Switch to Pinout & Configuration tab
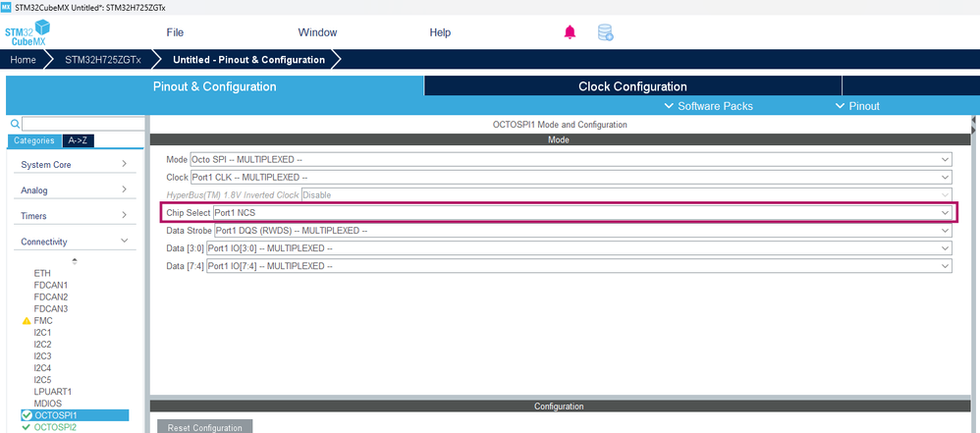This screenshot has height=433, width=980. click(214, 86)
